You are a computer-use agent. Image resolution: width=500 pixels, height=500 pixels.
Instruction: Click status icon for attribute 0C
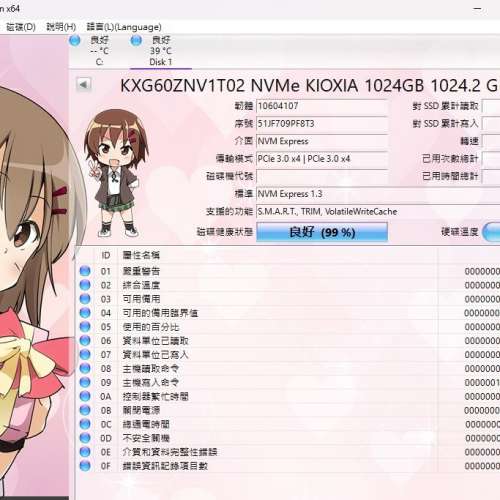pos(85,424)
